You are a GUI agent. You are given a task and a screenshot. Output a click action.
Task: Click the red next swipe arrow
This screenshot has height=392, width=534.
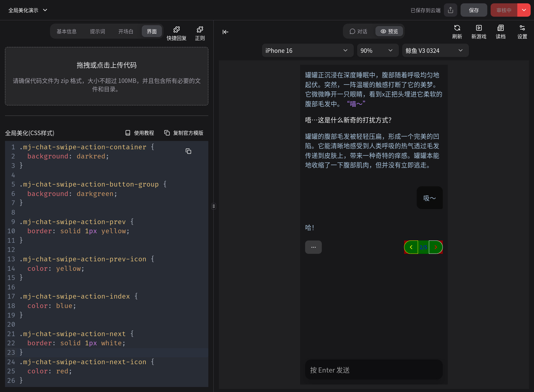pyautogui.click(x=436, y=247)
